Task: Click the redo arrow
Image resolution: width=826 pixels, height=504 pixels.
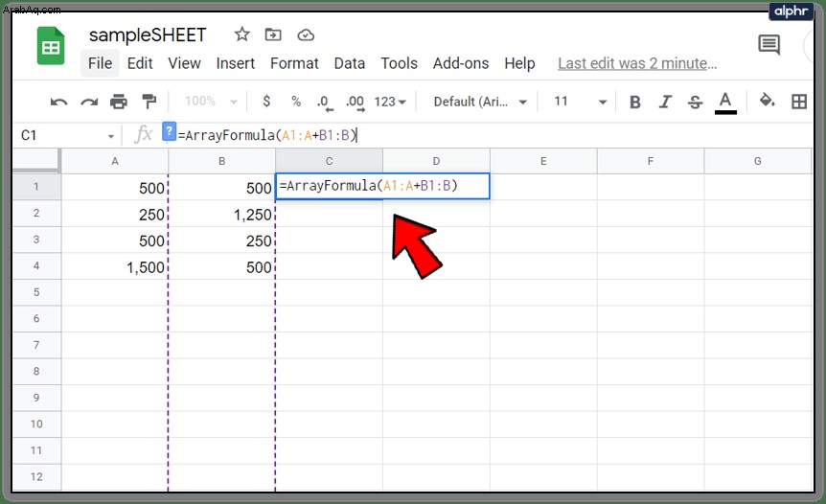Action: click(89, 102)
